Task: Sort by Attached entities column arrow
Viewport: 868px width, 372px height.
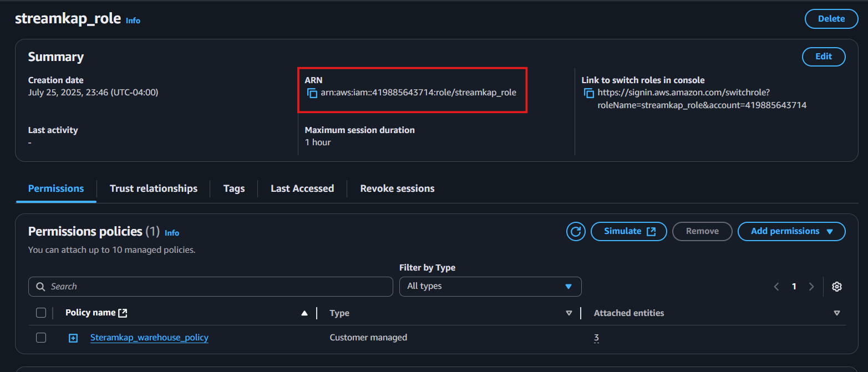Action: tap(836, 313)
